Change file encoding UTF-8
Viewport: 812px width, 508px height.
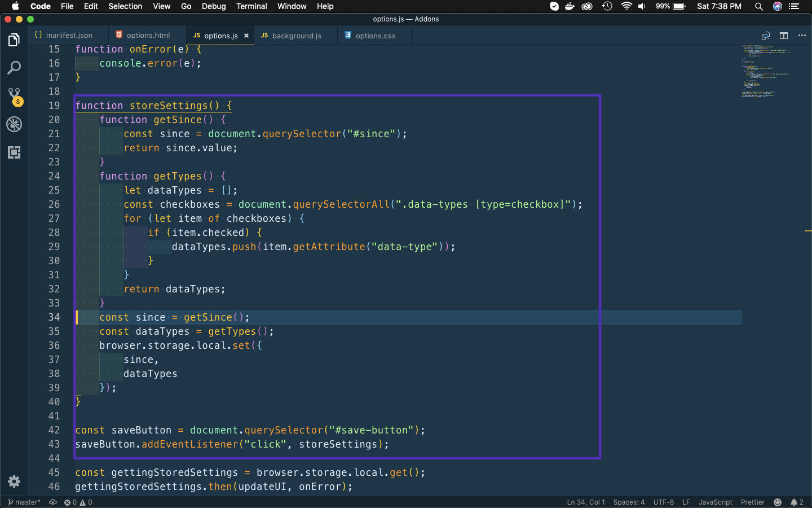click(x=664, y=502)
